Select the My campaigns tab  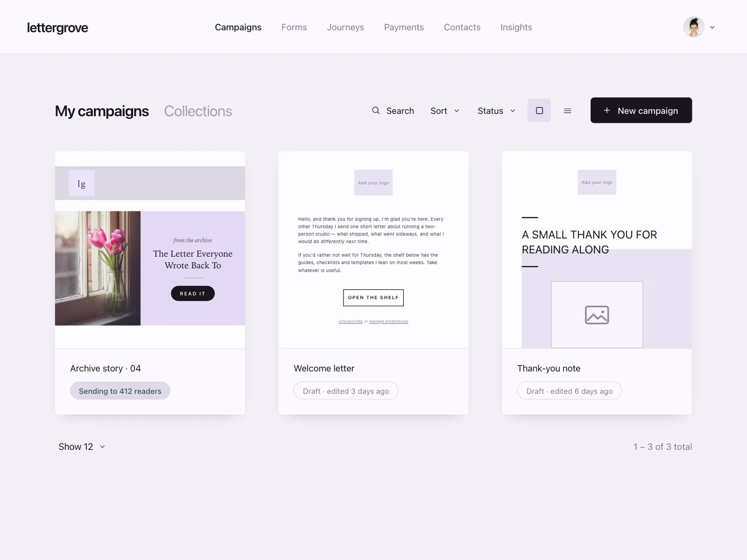click(x=102, y=111)
